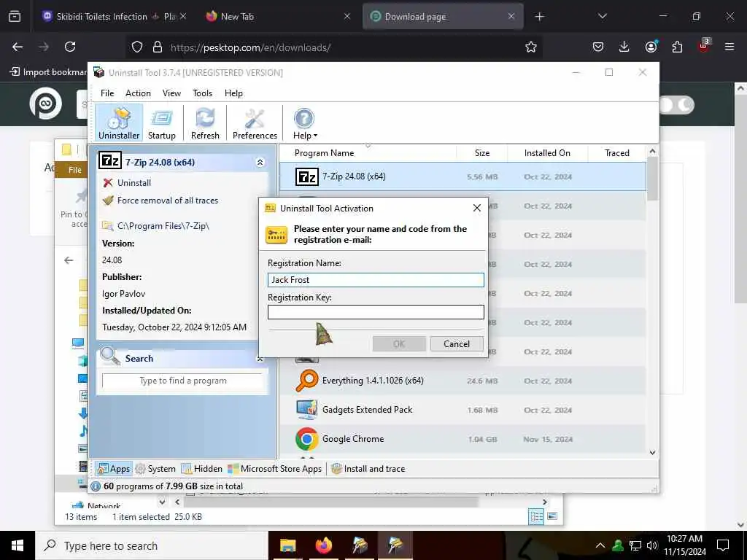This screenshot has height=560, width=747.
Task: Switch Explorer to large icons view
Action: tap(552, 516)
